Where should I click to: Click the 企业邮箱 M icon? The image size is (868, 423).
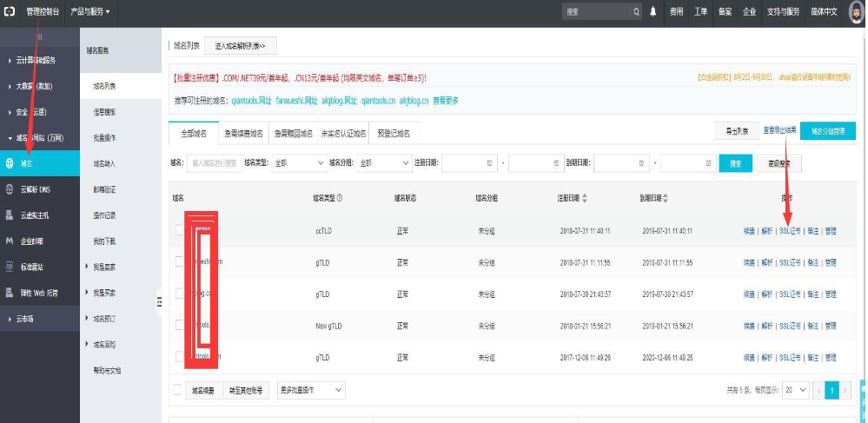click(x=10, y=241)
